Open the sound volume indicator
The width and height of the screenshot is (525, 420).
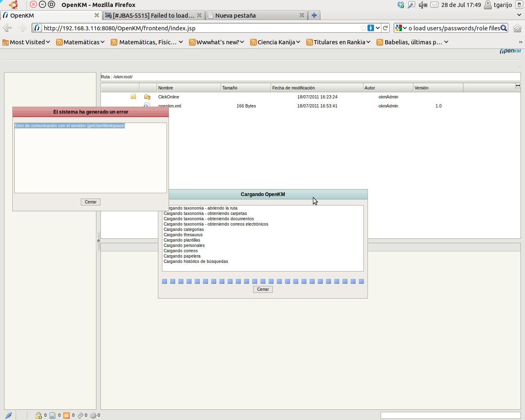422,5
